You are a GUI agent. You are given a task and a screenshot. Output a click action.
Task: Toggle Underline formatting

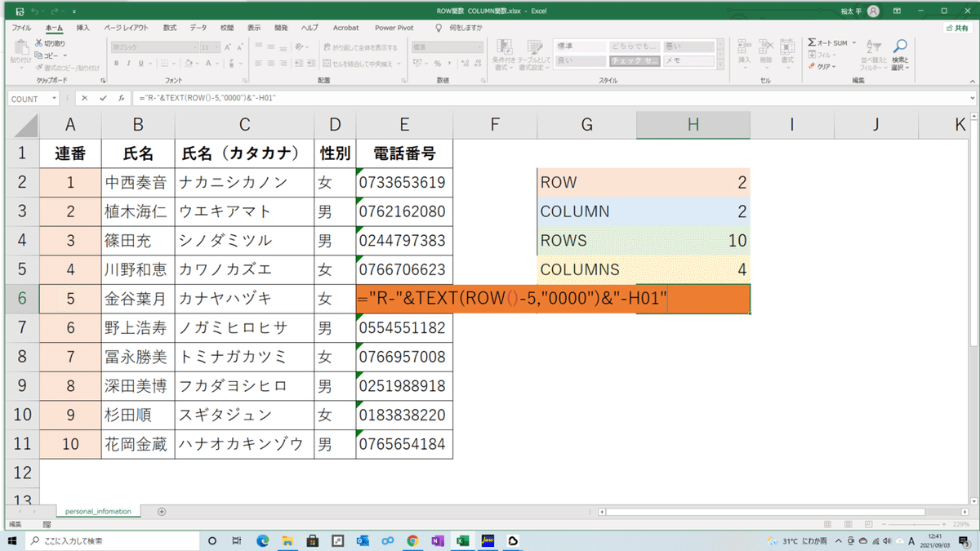141,63
